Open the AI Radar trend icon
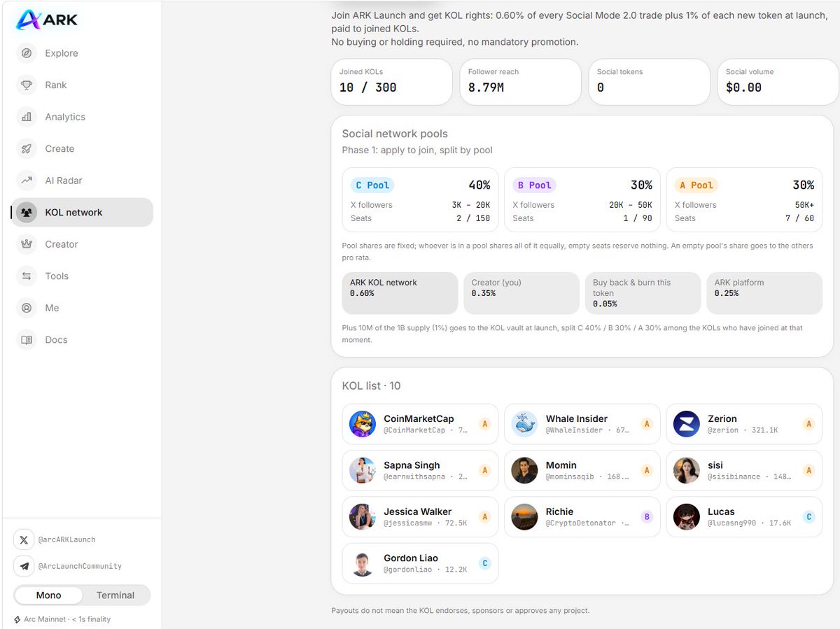 point(27,181)
